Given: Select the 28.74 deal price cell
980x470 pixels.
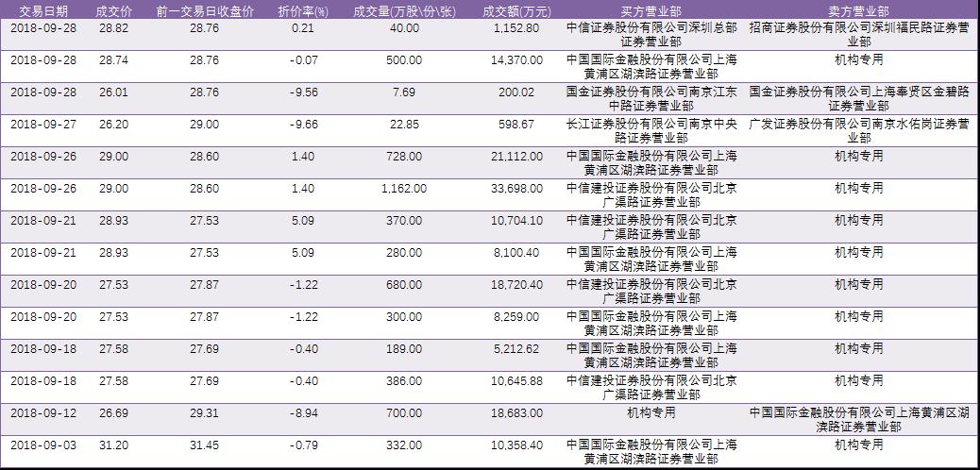Looking at the screenshot, I should click(x=113, y=60).
